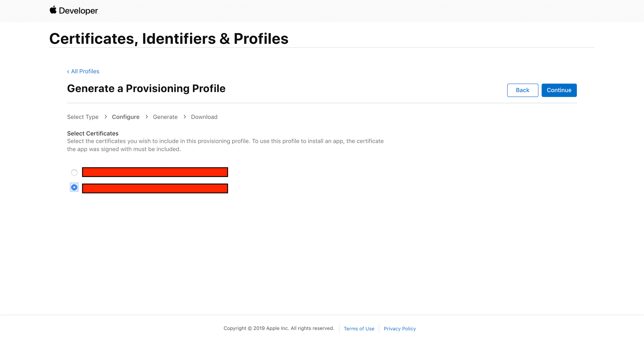This screenshot has width=644, height=342.
Task: Click the second red certificate bar
Action: pos(155,187)
